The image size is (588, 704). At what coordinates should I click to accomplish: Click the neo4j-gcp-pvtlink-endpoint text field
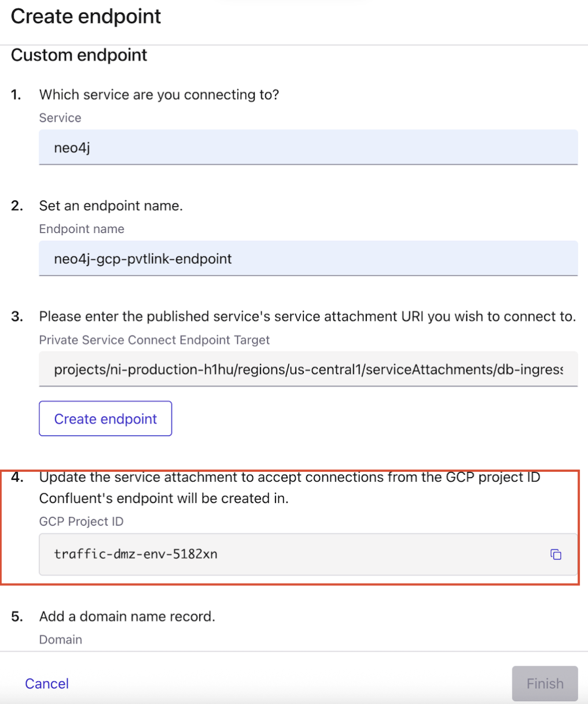(308, 258)
